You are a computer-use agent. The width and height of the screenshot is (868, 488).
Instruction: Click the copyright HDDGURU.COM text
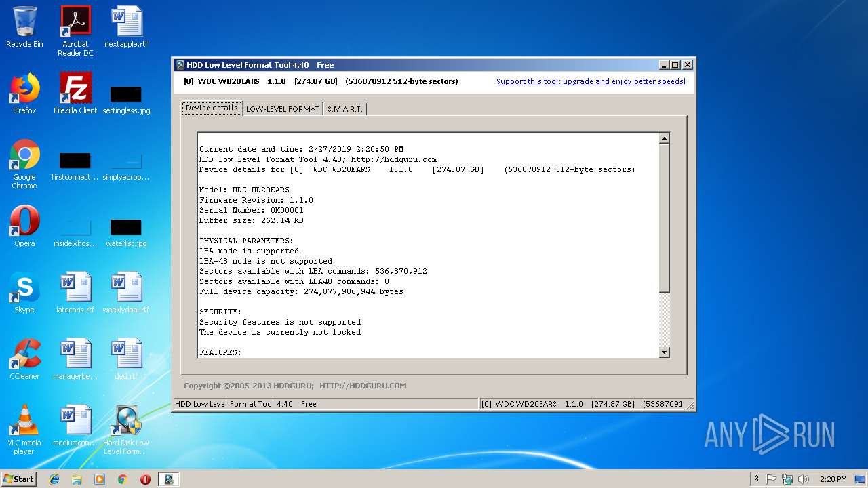[295, 386]
